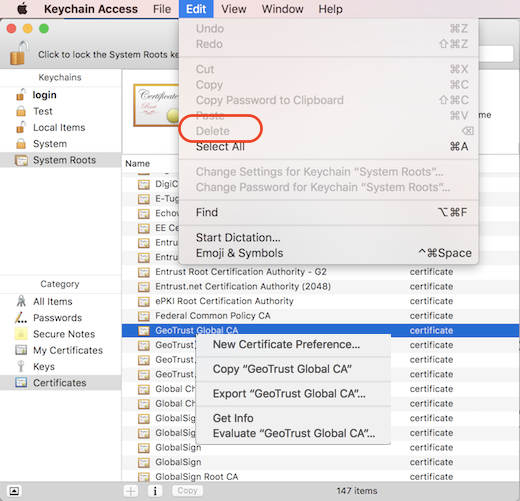Choose Get Info in context menu

tap(293, 418)
